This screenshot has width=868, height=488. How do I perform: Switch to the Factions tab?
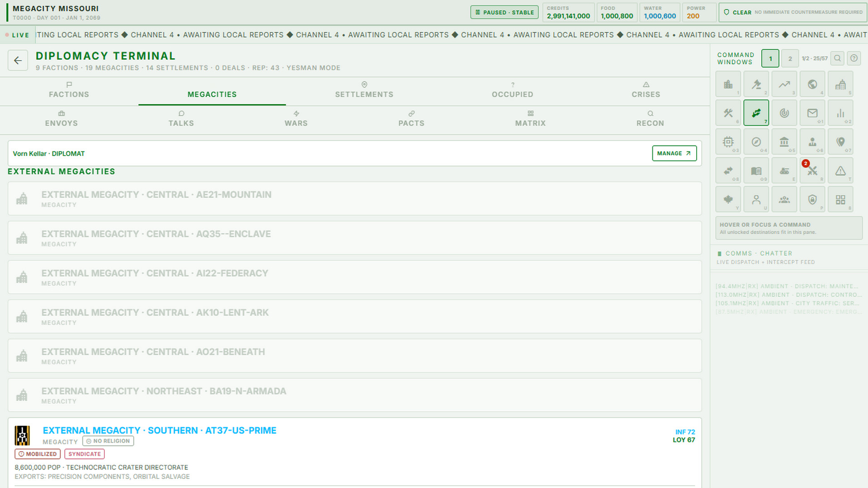click(x=69, y=90)
